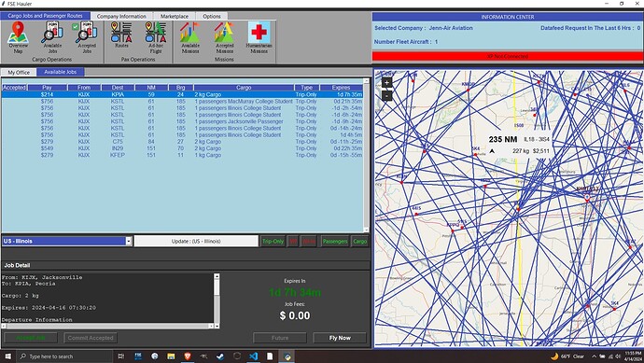Sort the job list by Type column
The width and height of the screenshot is (644, 363).
306,88
